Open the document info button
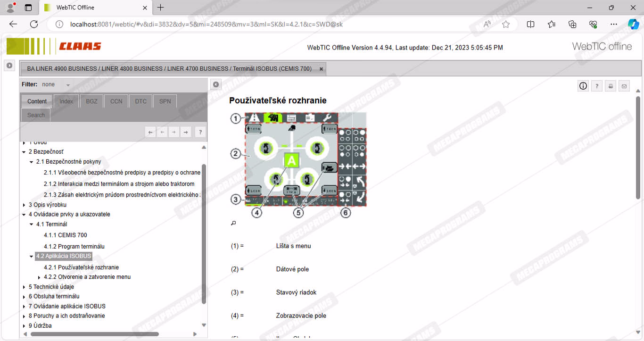644x341 pixels. tap(583, 86)
